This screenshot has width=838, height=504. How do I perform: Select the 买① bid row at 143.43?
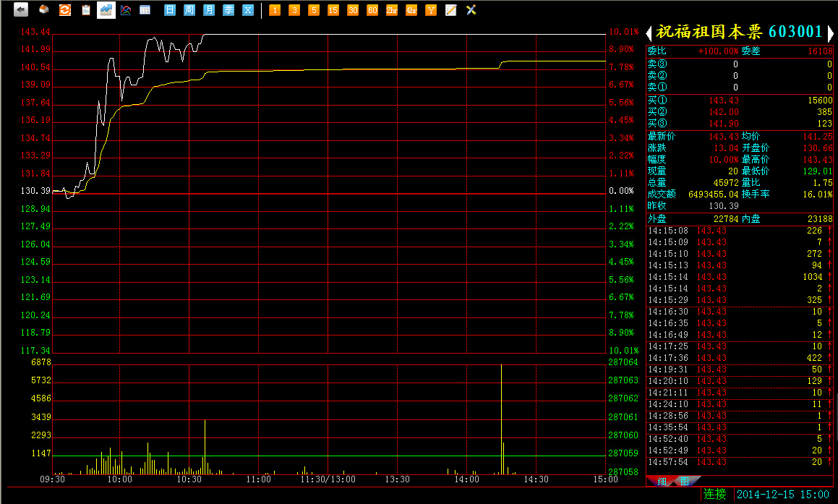(x=740, y=101)
